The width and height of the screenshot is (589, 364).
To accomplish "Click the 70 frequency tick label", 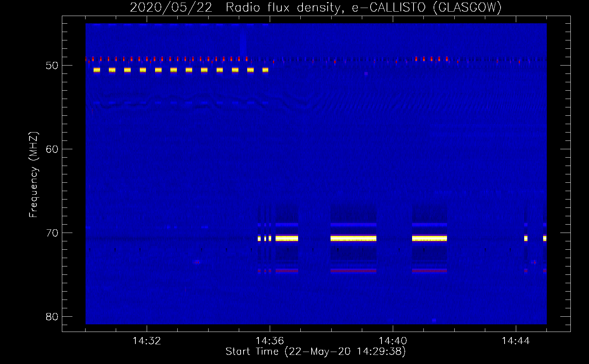I will coord(52,233).
